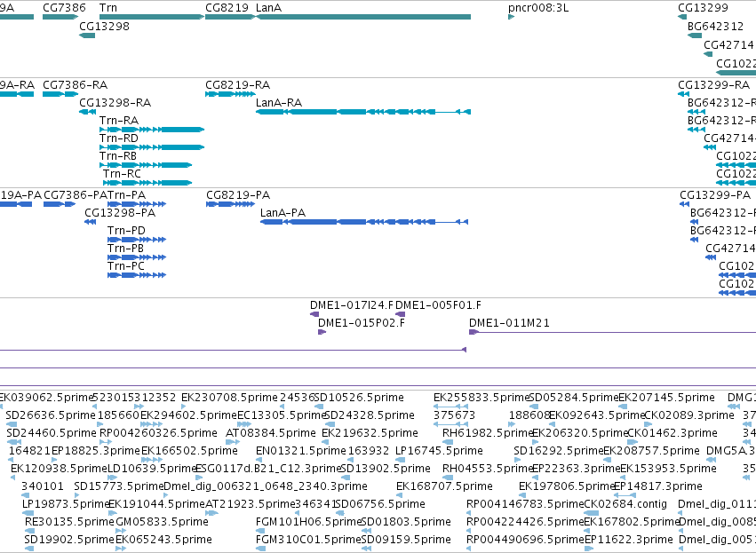Screen dimensions: 756x553
Task: Select EST RE30135.5prime
Action: (69, 522)
